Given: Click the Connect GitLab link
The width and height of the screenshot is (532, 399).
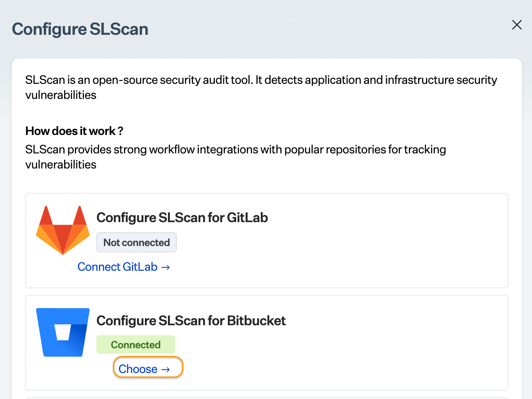Looking at the screenshot, I should pyautogui.click(x=124, y=267).
